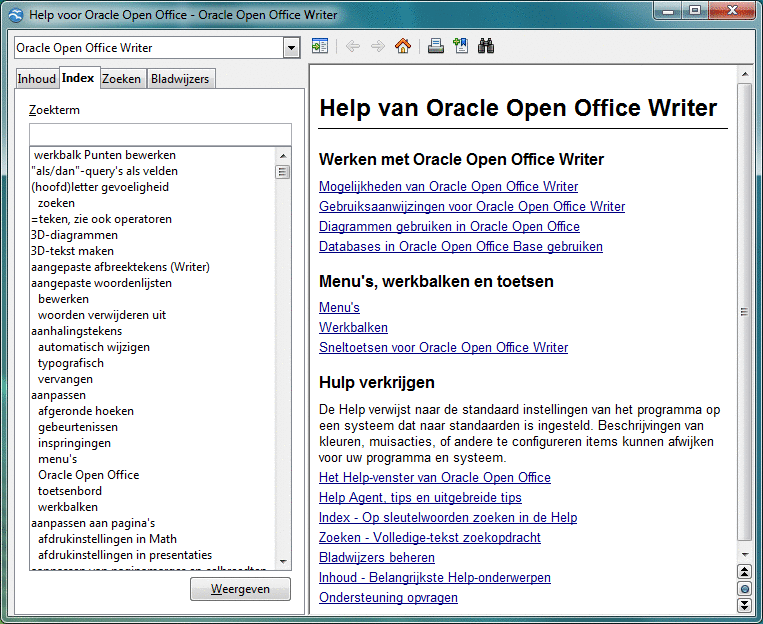Image resolution: width=763 pixels, height=624 pixels.
Task: Switch to the Inhoud tab
Action: click(x=36, y=79)
